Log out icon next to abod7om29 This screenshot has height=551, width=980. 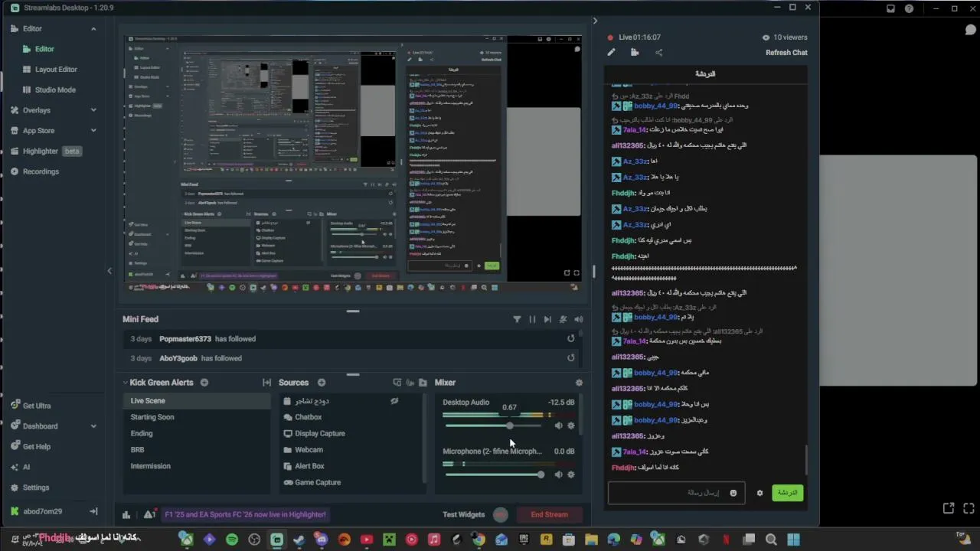point(93,511)
